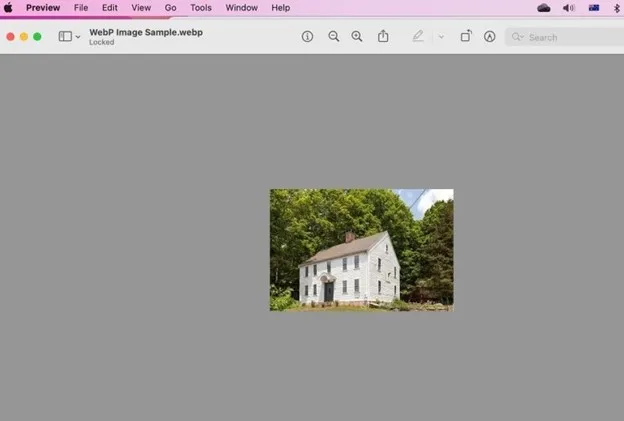Open the Tools menu
Image resolution: width=624 pixels, height=421 pixels.
click(x=201, y=8)
